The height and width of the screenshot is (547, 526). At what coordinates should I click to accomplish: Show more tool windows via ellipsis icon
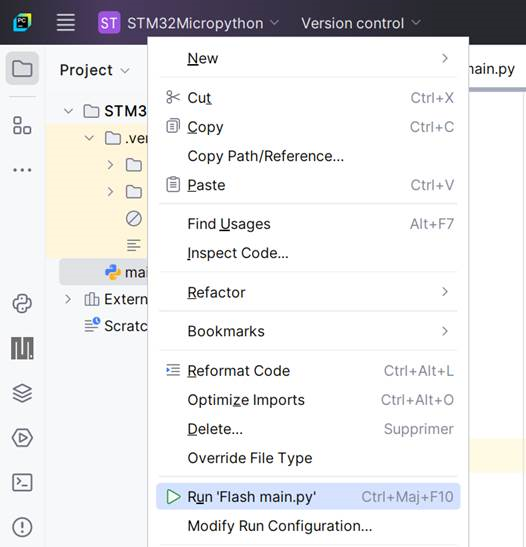coord(22,170)
